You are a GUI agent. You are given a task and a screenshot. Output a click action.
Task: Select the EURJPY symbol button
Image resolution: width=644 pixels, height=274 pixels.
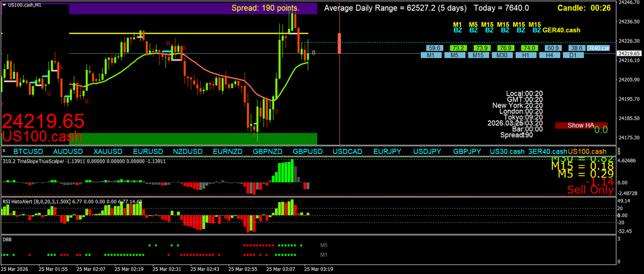coord(387,152)
